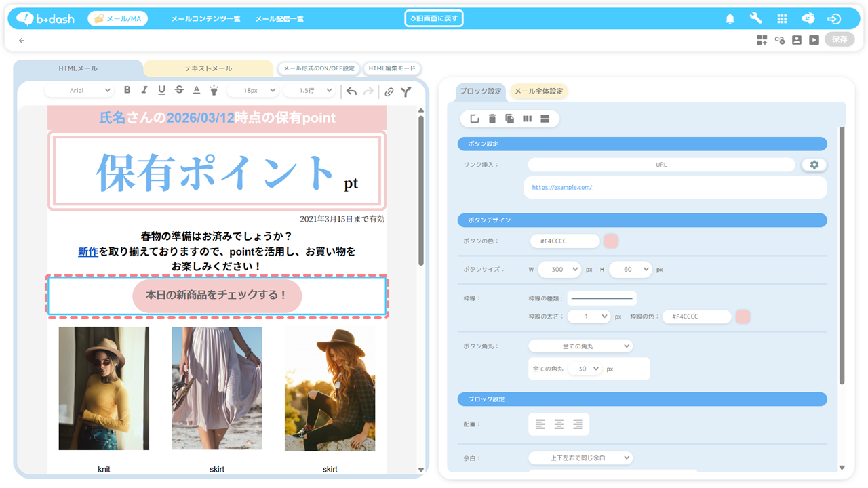Open the notifications bell
This screenshot has height=488, width=868.
(730, 19)
